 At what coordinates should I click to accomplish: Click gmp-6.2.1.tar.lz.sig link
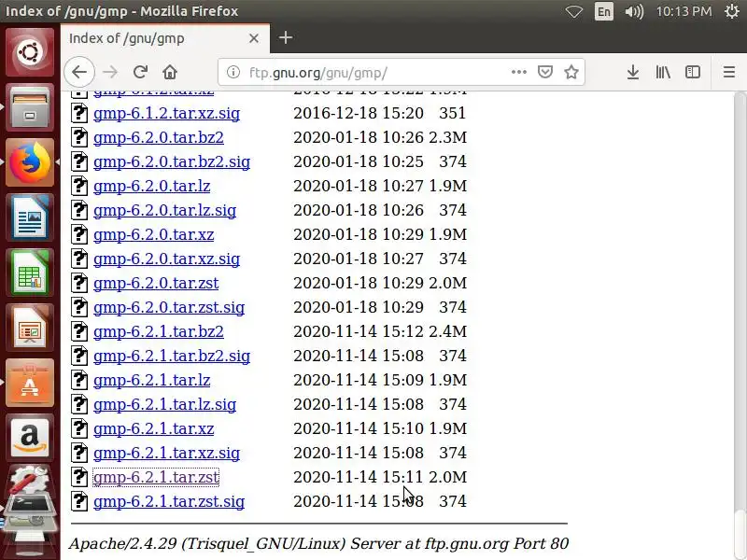pyautogui.click(x=165, y=405)
